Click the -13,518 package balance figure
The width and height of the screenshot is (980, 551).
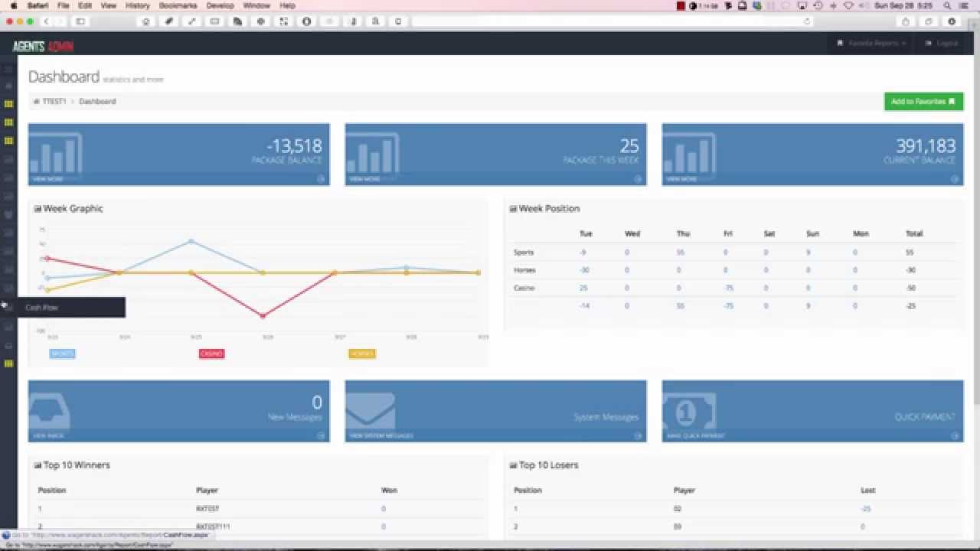(294, 145)
